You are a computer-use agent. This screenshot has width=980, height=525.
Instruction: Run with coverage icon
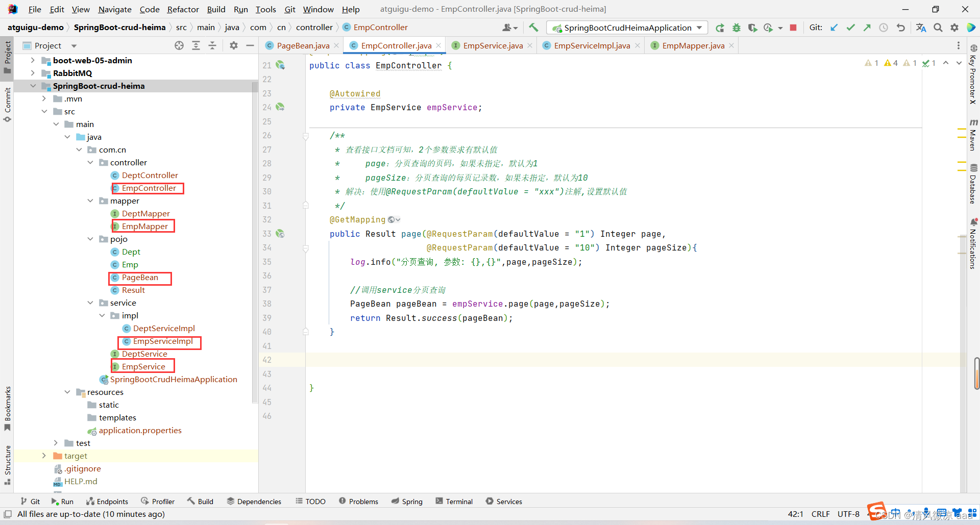752,28
